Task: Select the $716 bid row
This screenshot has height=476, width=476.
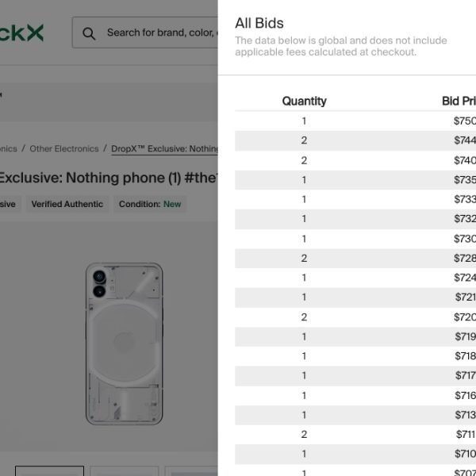Action: click(355, 395)
